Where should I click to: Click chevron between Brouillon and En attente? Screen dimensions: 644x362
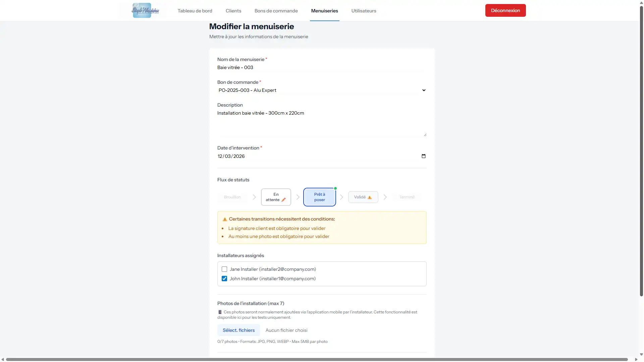click(x=254, y=197)
